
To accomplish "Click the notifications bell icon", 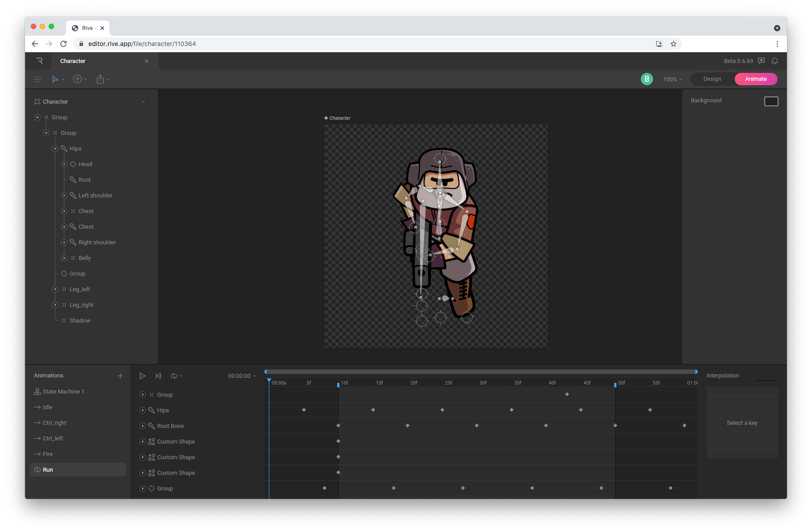I will [x=775, y=61].
